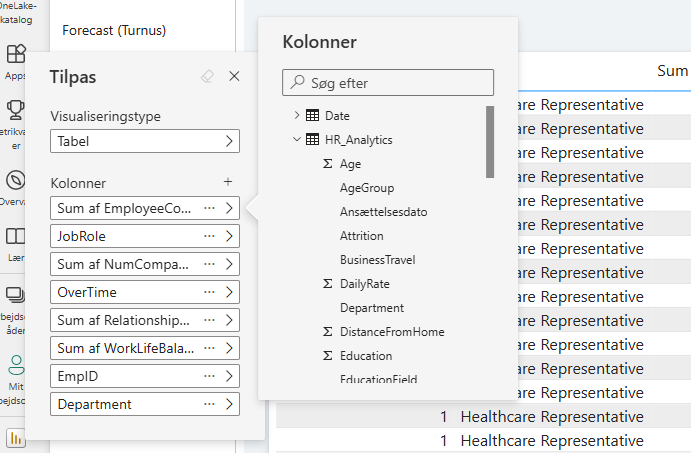
Task: Close the Tilpas panel
Action: coord(234,76)
